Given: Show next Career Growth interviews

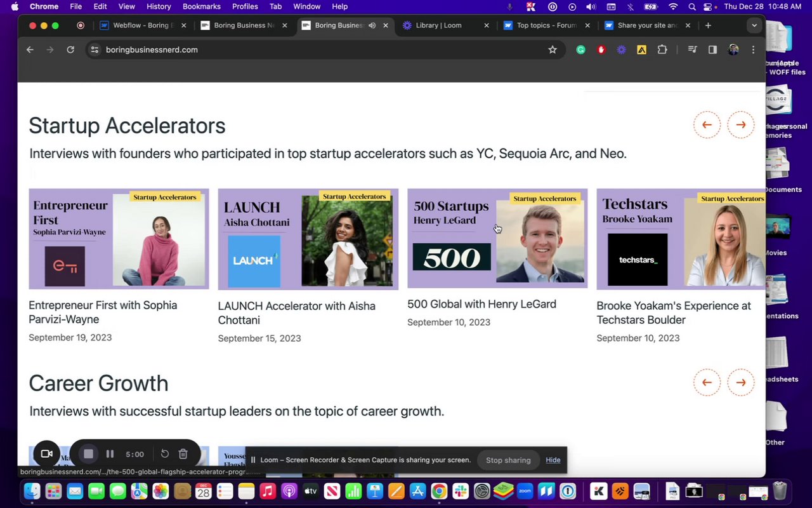Looking at the screenshot, I should coord(741,382).
